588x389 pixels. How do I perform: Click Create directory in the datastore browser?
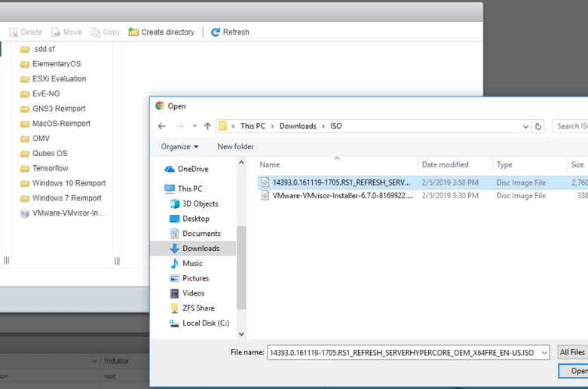[x=161, y=32]
